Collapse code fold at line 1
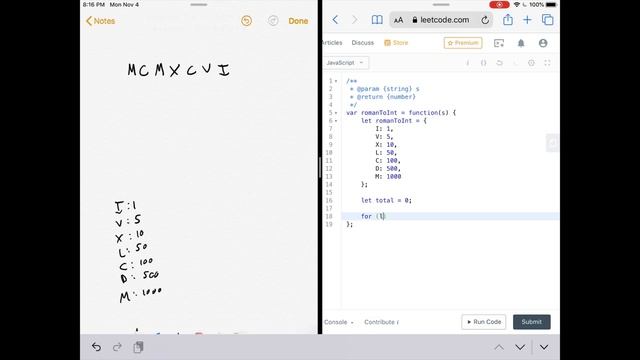This screenshot has width=640, height=360. point(336,81)
